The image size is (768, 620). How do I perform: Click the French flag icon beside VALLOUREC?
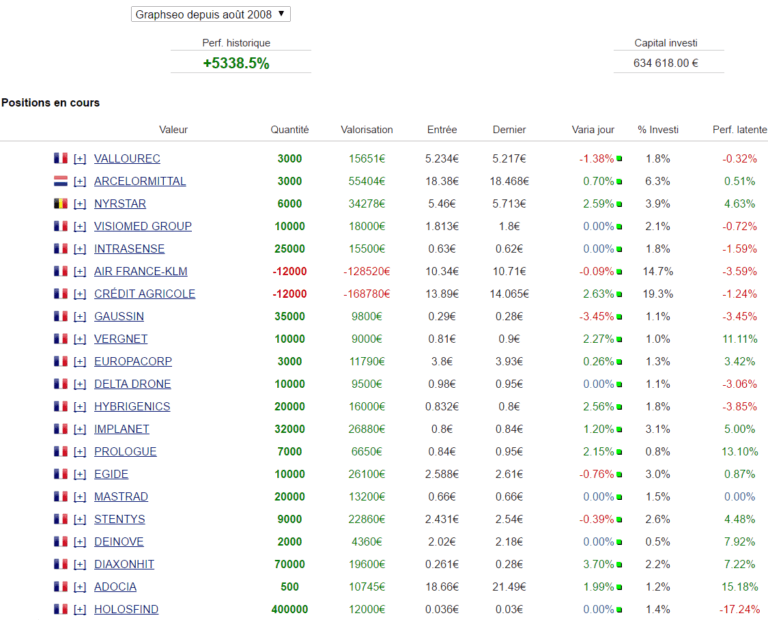coord(60,159)
